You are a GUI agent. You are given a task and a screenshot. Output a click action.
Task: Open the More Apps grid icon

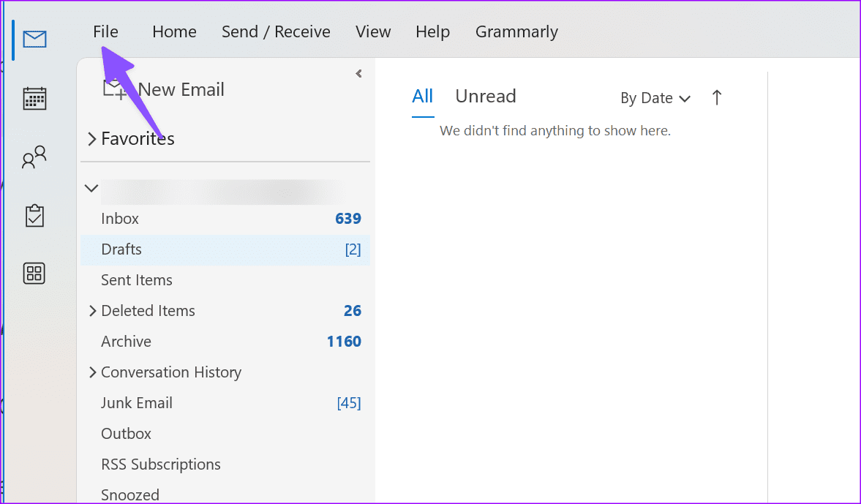(34, 273)
